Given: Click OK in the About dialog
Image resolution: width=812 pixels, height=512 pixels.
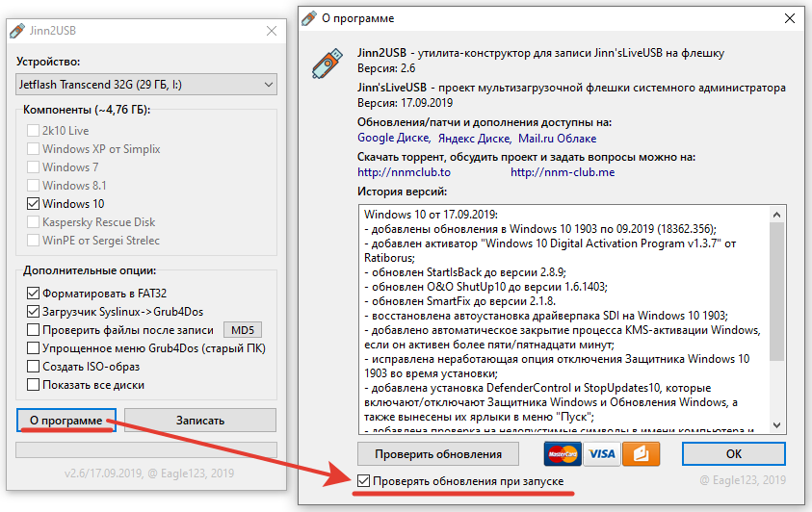Looking at the screenshot, I should (x=734, y=453).
